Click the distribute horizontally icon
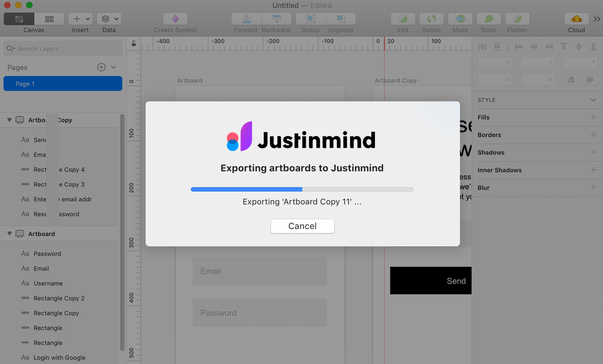The image size is (603, 364). (482, 47)
